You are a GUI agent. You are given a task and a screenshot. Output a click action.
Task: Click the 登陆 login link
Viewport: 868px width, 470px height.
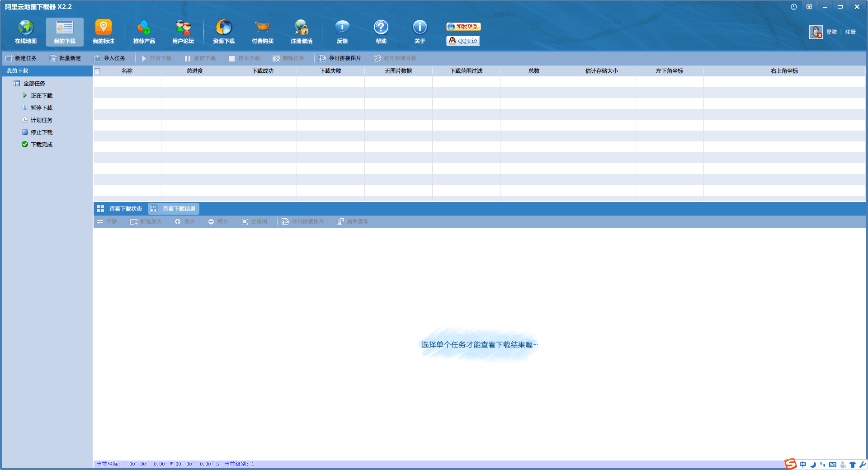(x=831, y=32)
